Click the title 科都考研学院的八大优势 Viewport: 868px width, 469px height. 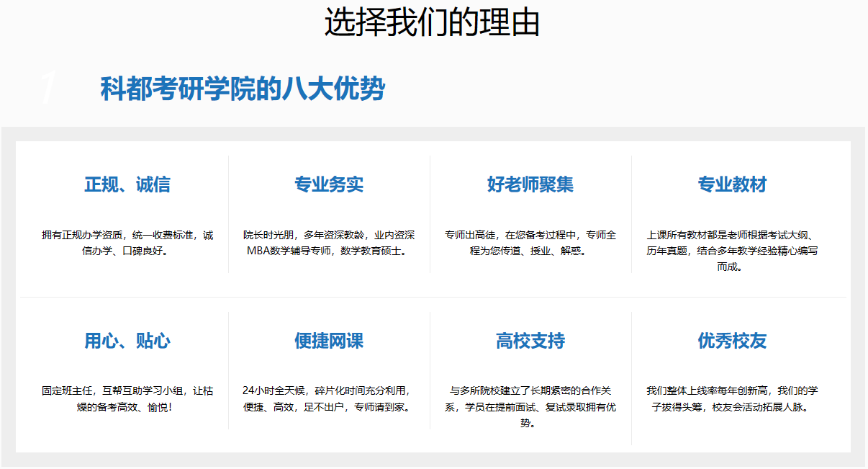[243, 89]
